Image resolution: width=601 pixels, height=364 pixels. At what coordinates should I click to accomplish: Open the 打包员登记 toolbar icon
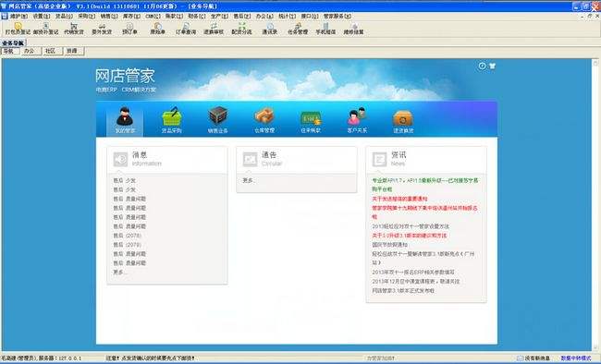tap(18, 29)
